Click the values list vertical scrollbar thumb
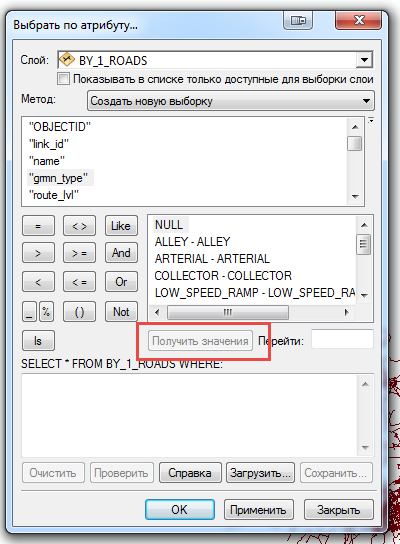This screenshot has height=544, width=400. pyautogui.click(x=364, y=244)
